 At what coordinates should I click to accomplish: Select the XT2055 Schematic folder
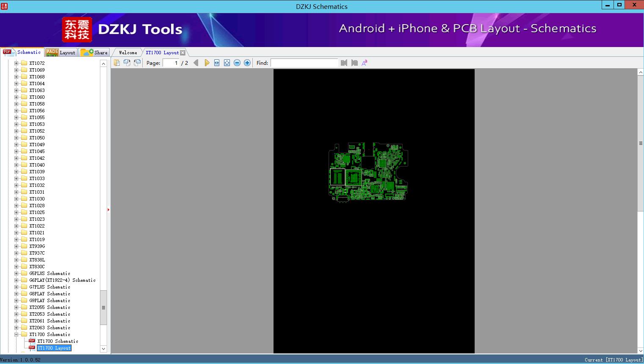(x=50, y=307)
